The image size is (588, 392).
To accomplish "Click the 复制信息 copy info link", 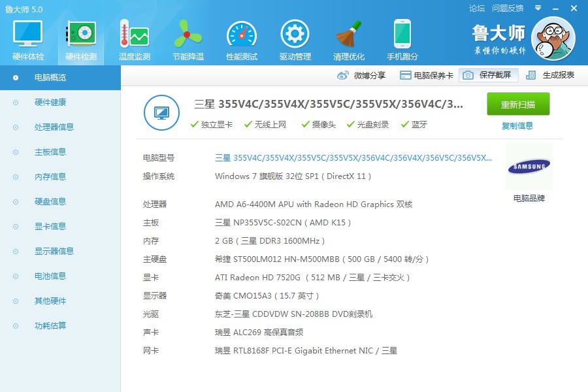I will point(517,125).
